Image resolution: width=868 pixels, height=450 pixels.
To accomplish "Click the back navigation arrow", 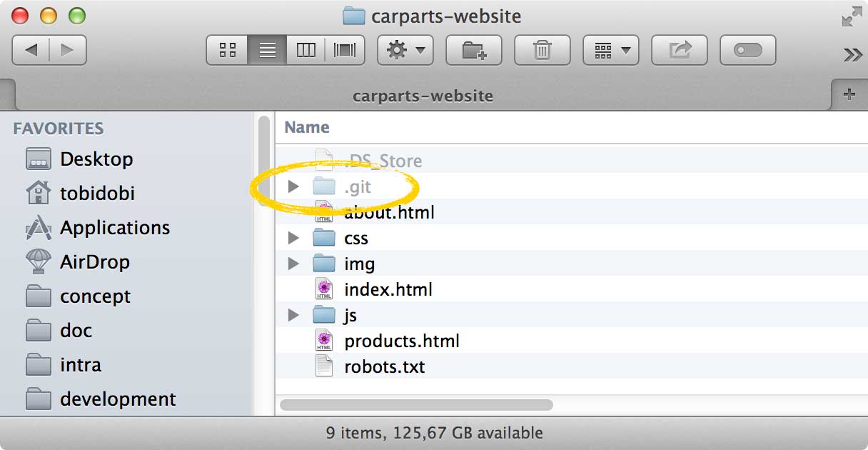I will coord(31,50).
